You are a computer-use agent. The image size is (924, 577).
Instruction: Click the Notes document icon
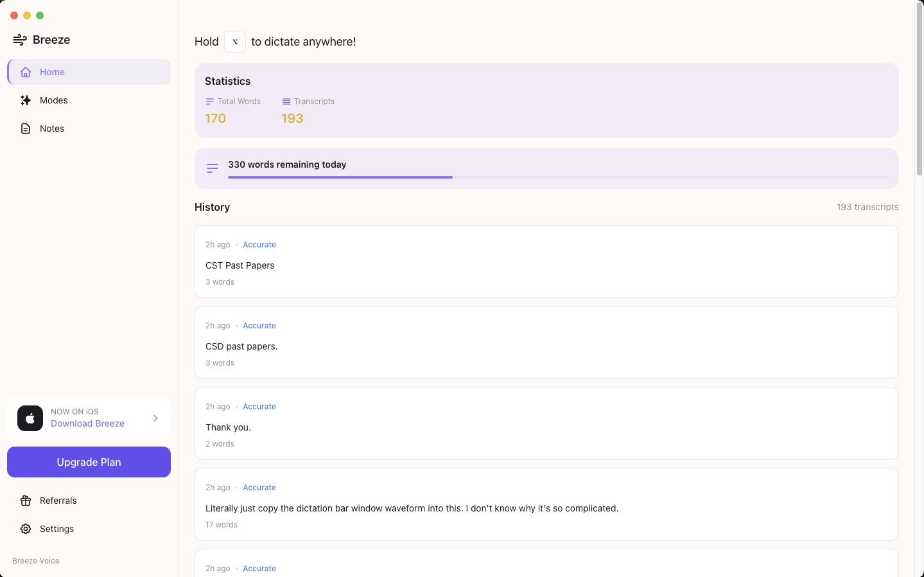[26, 129]
